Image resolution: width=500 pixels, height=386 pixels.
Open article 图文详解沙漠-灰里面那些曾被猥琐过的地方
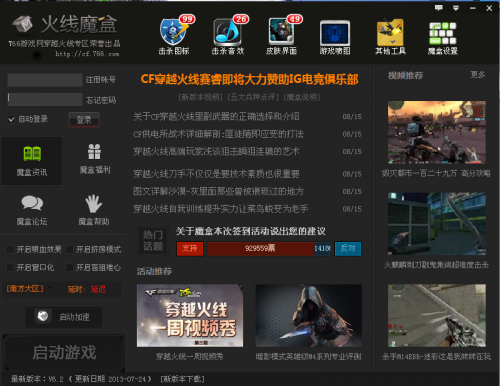(x=218, y=191)
